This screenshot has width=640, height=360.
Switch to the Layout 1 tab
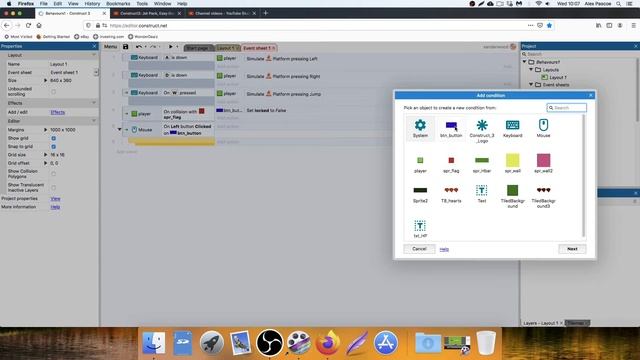click(227, 48)
